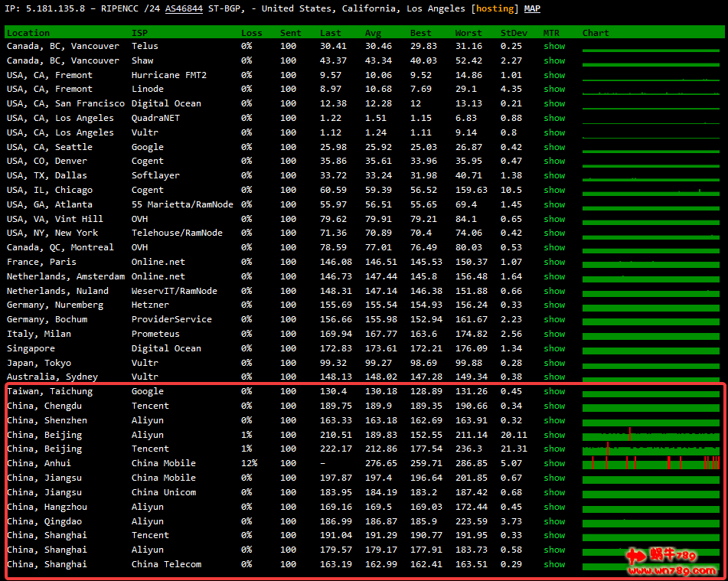Click the MAP link beside hosting
This screenshot has width=728, height=581.
coord(532,8)
